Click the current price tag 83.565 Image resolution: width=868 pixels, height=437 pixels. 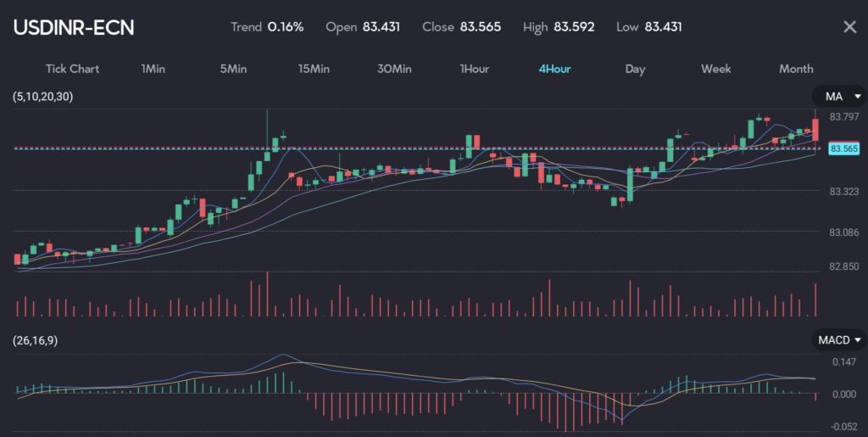(x=843, y=149)
